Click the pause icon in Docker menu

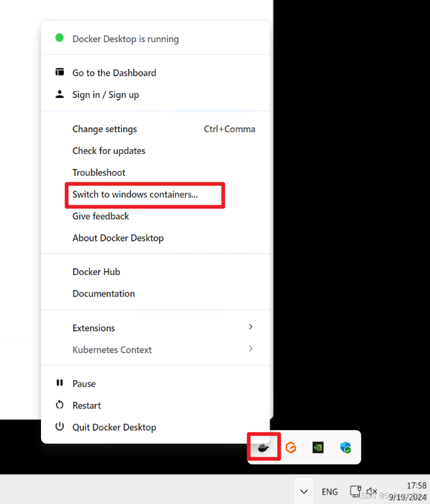[60, 382]
